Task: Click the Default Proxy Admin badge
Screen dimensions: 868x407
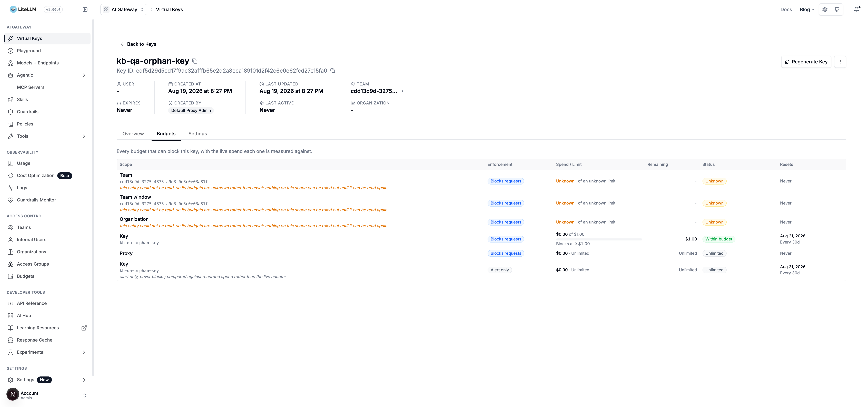Action: [x=191, y=111]
